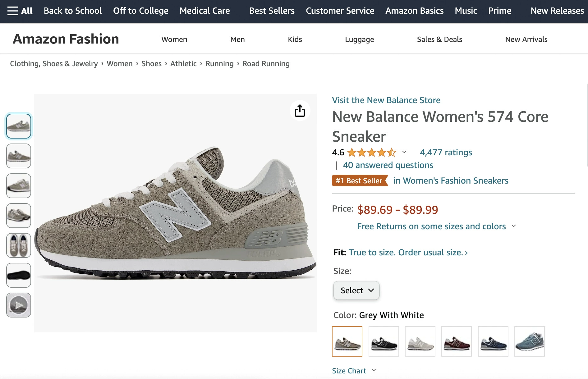Open the All hamburger menu
This screenshot has width=588, height=379.
[20, 11]
